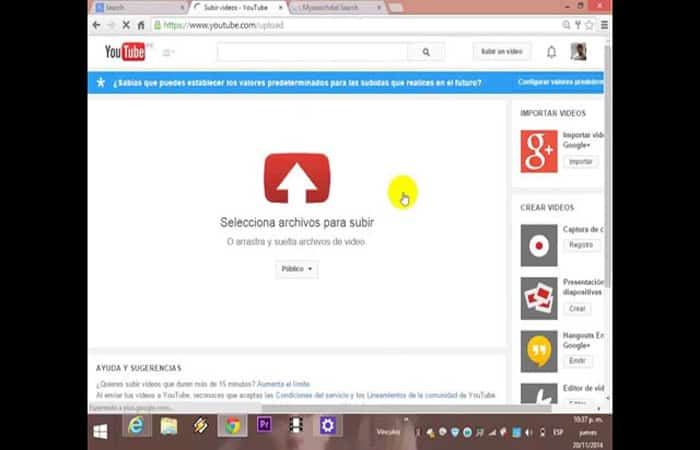Click the red upload arrow icon
The width and height of the screenshot is (700, 450).
coord(297,178)
